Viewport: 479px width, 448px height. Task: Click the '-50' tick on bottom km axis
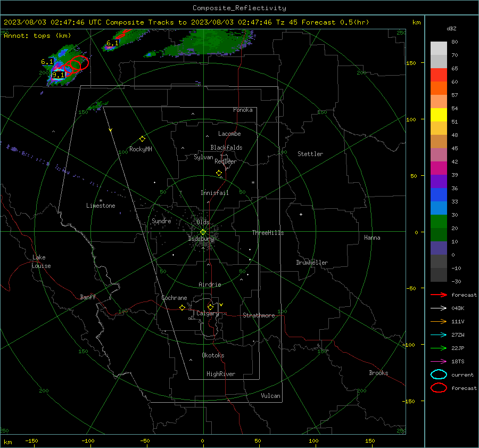(145, 441)
